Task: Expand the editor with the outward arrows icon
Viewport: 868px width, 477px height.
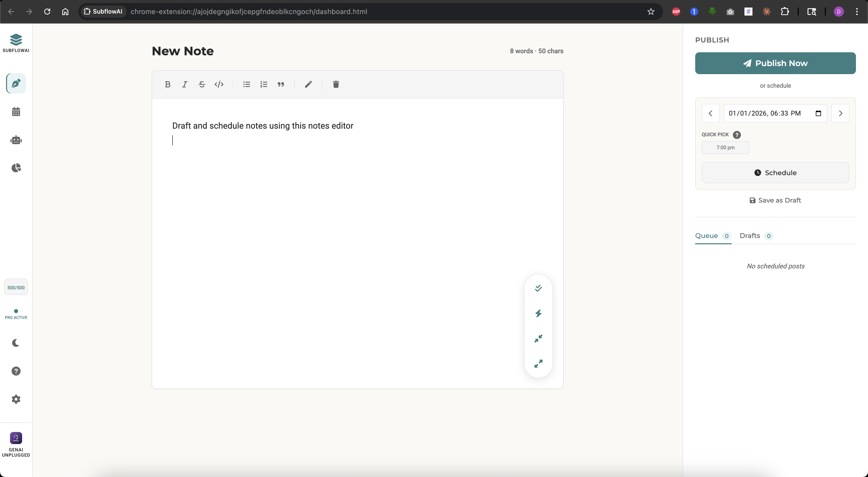Action: pos(538,364)
